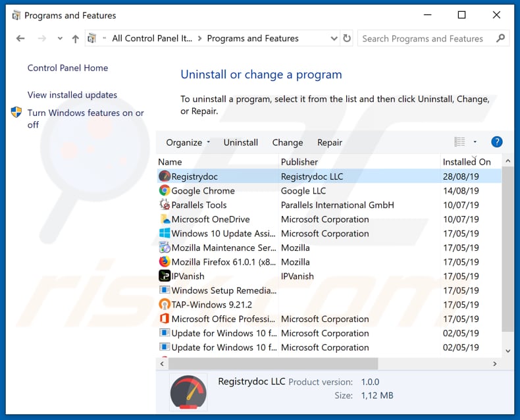Click Repair in the toolbar
This screenshot has height=420, width=520.
330,142
